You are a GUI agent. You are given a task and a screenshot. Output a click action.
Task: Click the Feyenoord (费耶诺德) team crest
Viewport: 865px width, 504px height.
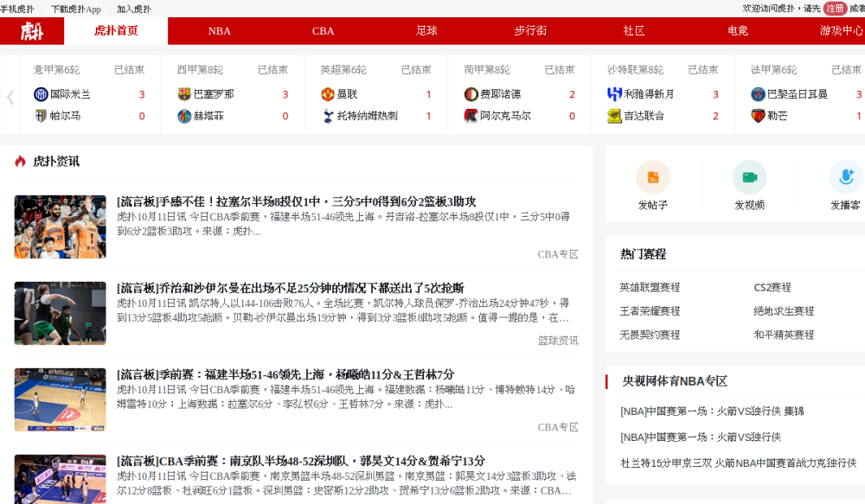click(471, 94)
